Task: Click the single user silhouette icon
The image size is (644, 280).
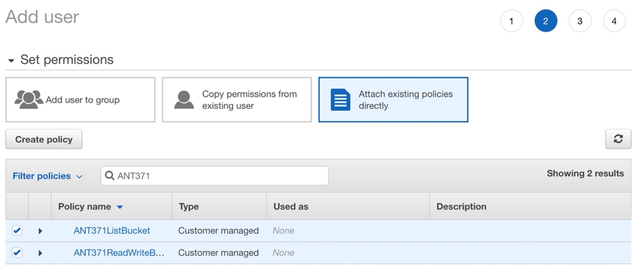Action: [184, 100]
